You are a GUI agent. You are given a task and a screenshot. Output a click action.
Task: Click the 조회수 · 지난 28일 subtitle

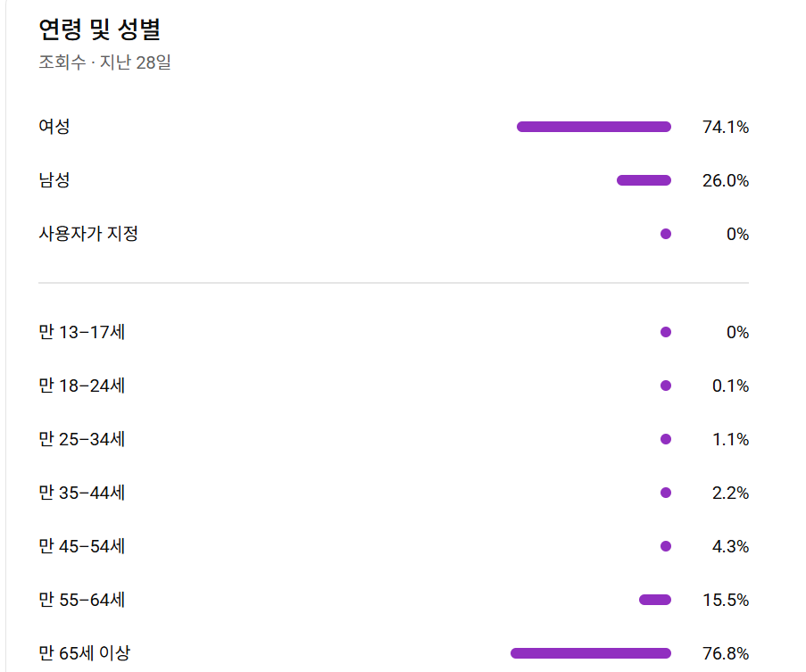104,63
